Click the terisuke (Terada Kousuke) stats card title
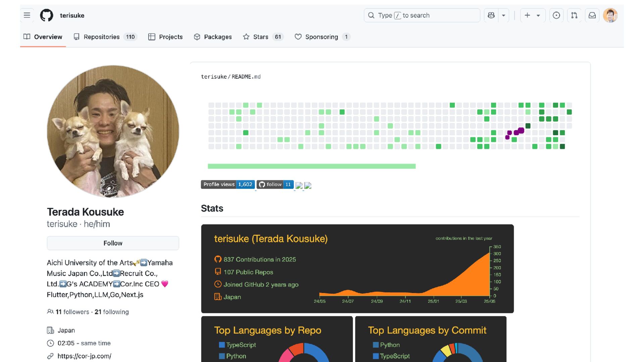The height and width of the screenshot is (362, 644). coord(271,239)
